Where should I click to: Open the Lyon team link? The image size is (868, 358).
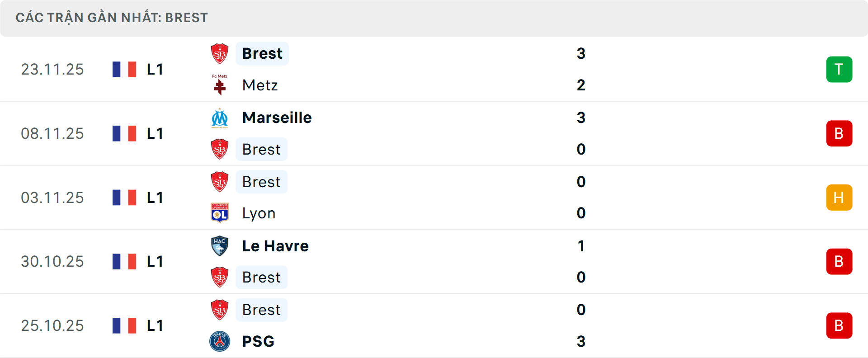[x=259, y=213]
